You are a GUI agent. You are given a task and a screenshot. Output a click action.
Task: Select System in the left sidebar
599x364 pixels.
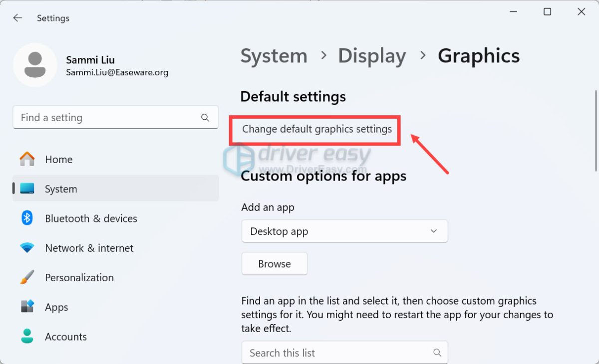60,189
